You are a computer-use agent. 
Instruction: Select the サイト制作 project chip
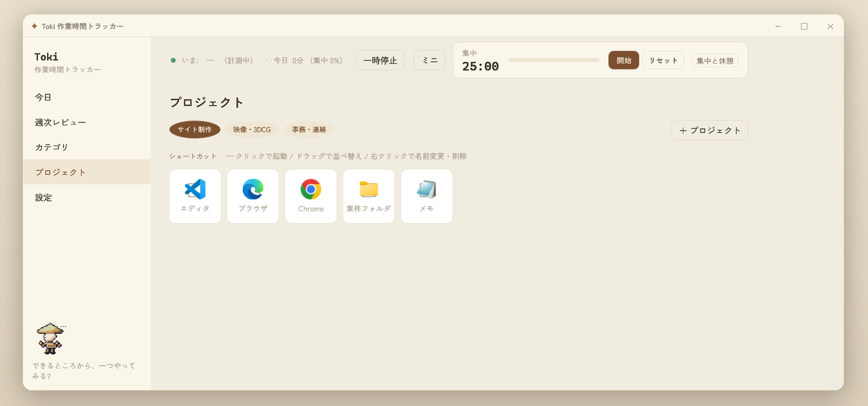click(x=195, y=130)
